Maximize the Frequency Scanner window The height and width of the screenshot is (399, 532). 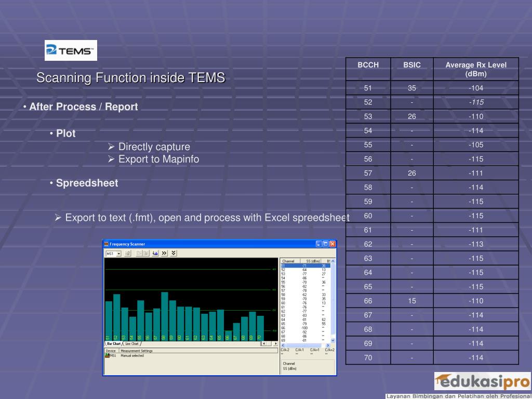pyautogui.click(x=326, y=244)
